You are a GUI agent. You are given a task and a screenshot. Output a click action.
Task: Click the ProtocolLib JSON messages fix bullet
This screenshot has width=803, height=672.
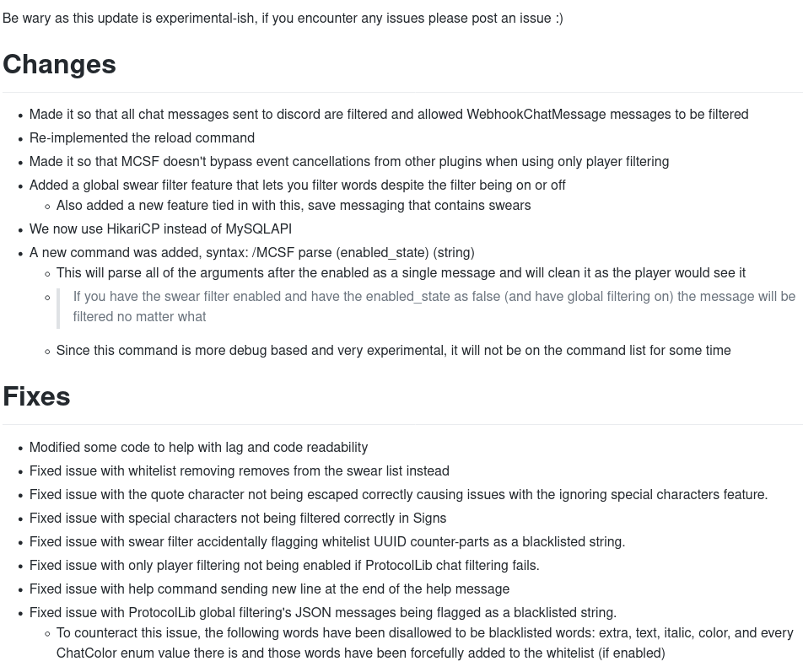pyautogui.click(x=322, y=613)
